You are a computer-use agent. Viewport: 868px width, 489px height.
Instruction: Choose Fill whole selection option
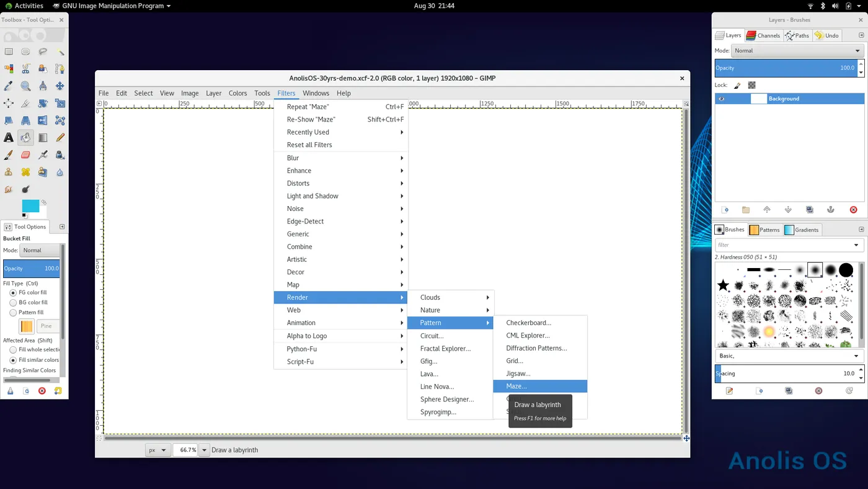pos(13,350)
